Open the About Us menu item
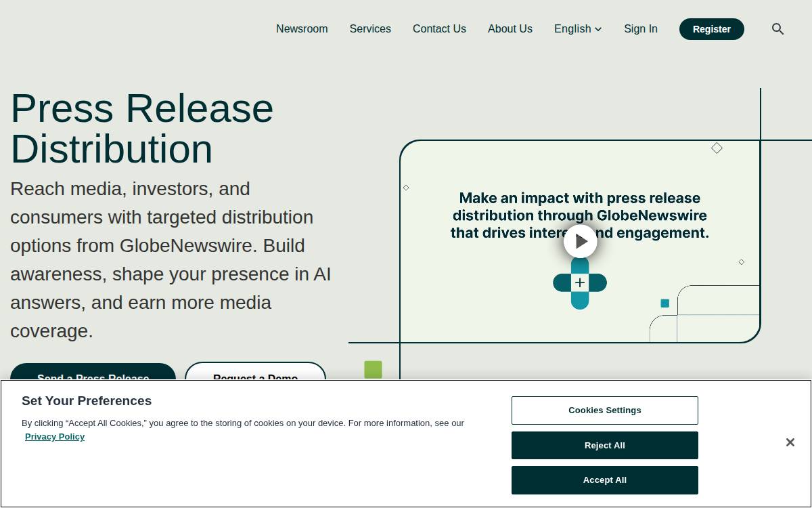Image resolution: width=812 pixels, height=508 pixels. tap(510, 29)
